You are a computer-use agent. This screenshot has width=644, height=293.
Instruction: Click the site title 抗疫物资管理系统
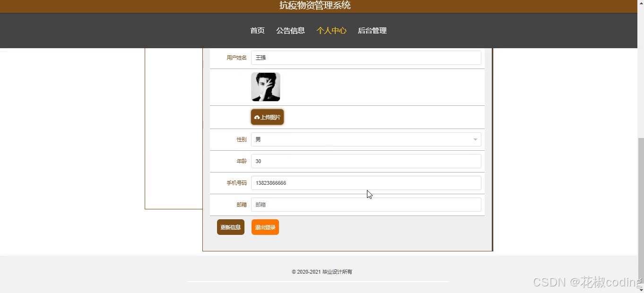click(x=314, y=5)
